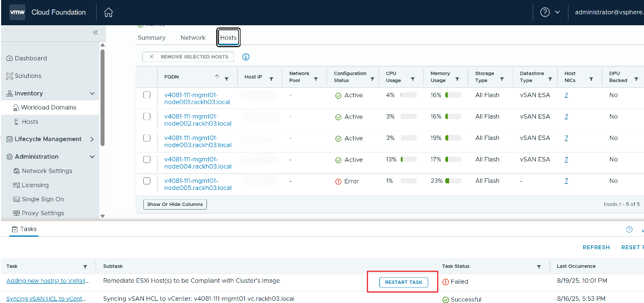Viewport: 644px width, 303px height.
Task: Collapse the Administration section
Action: click(x=92, y=157)
